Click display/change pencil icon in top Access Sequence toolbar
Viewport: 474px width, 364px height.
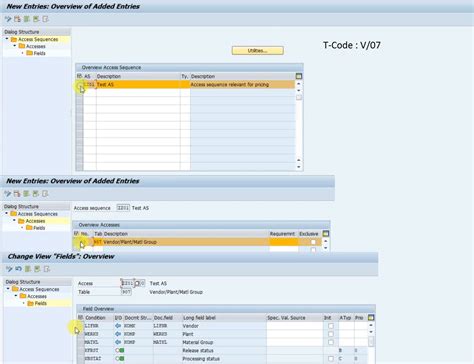[8, 19]
